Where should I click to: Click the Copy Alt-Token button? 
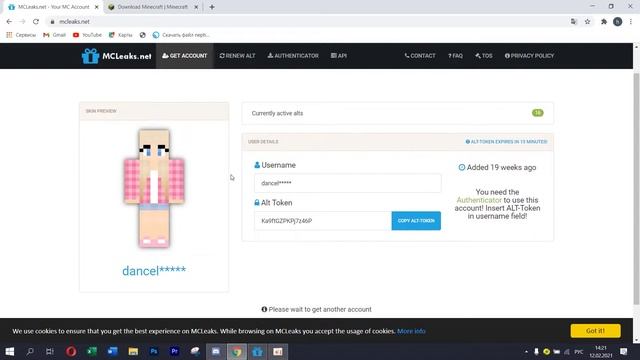coord(416,221)
